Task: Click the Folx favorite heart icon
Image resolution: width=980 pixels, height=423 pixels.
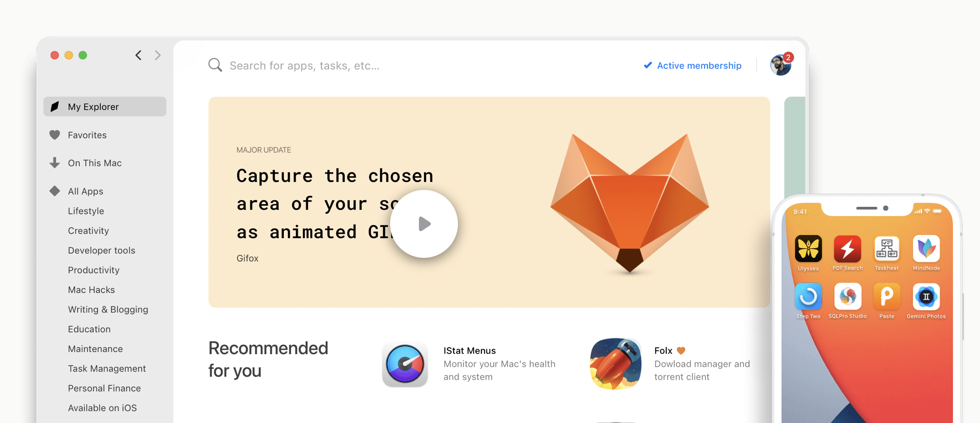Action: tap(681, 351)
